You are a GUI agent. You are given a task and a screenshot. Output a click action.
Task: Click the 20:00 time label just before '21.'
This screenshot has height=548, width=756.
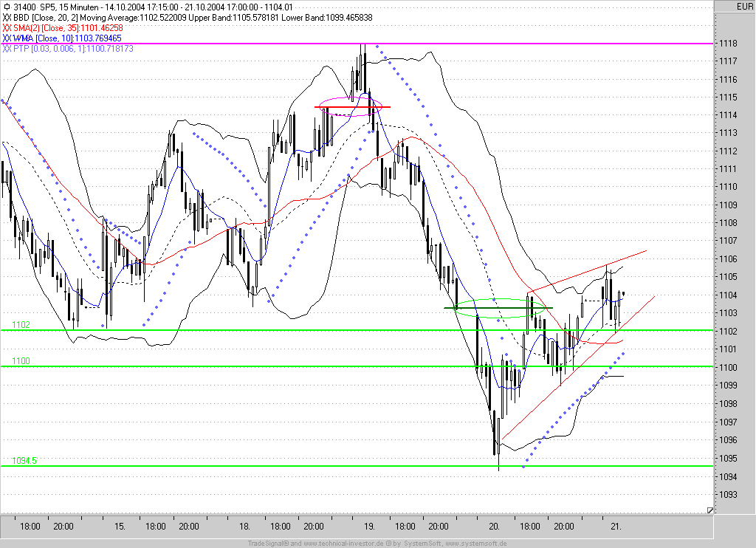pyautogui.click(x=563, y=527)
